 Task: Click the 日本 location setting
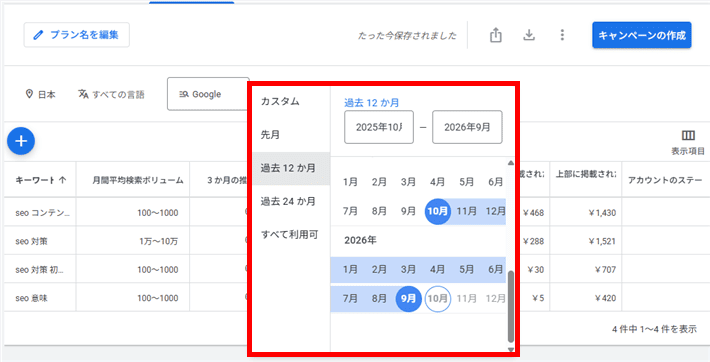[41, 94]
